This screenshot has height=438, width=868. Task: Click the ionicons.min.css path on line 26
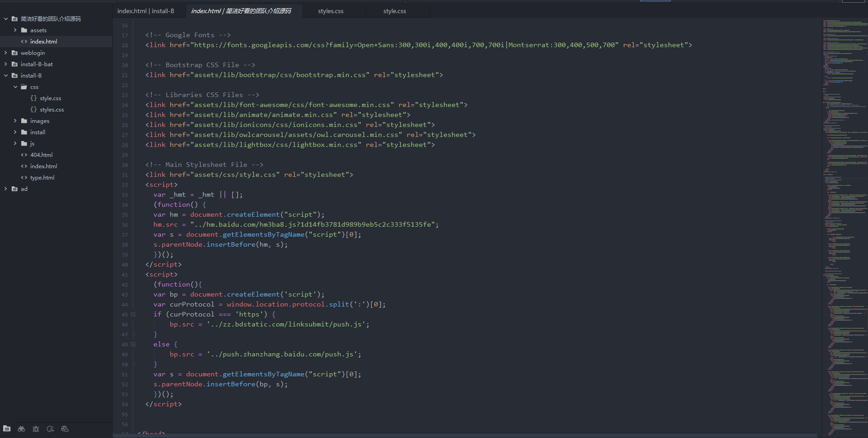276,125
